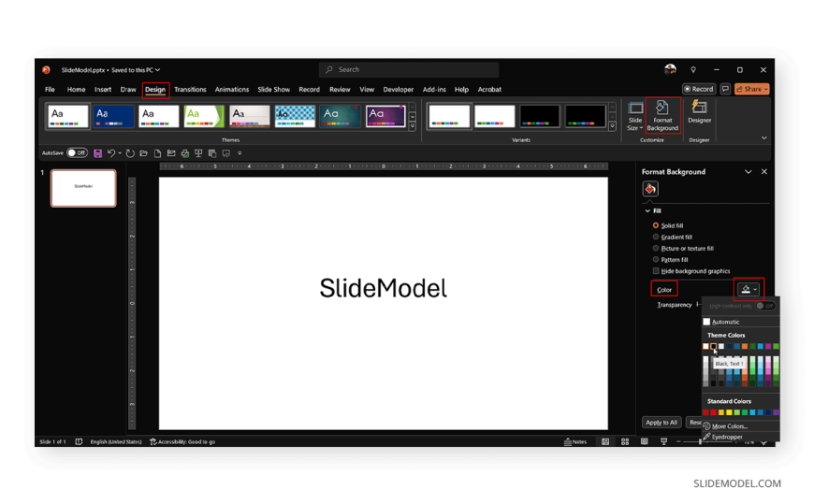Click English (United States) language status

(116, 441)
